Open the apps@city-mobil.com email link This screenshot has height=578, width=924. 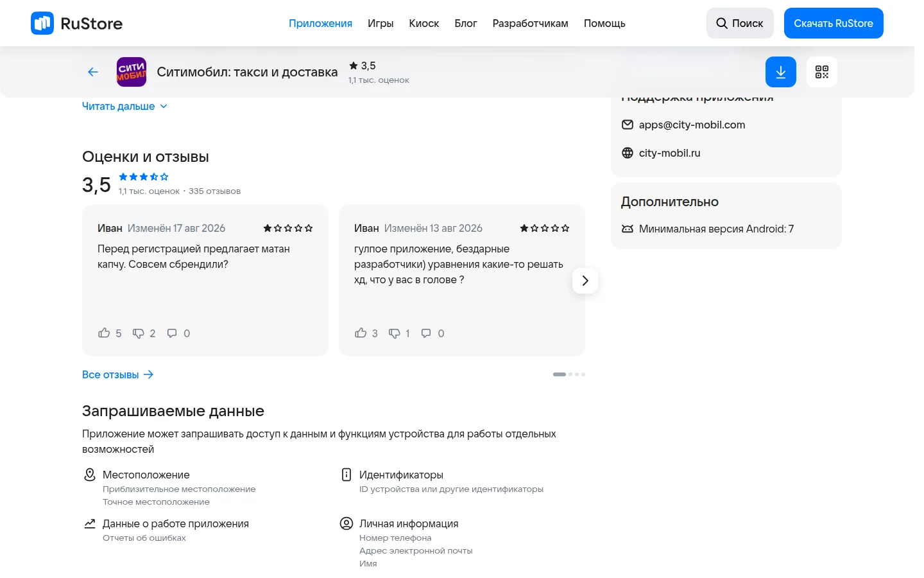point(692,125)
